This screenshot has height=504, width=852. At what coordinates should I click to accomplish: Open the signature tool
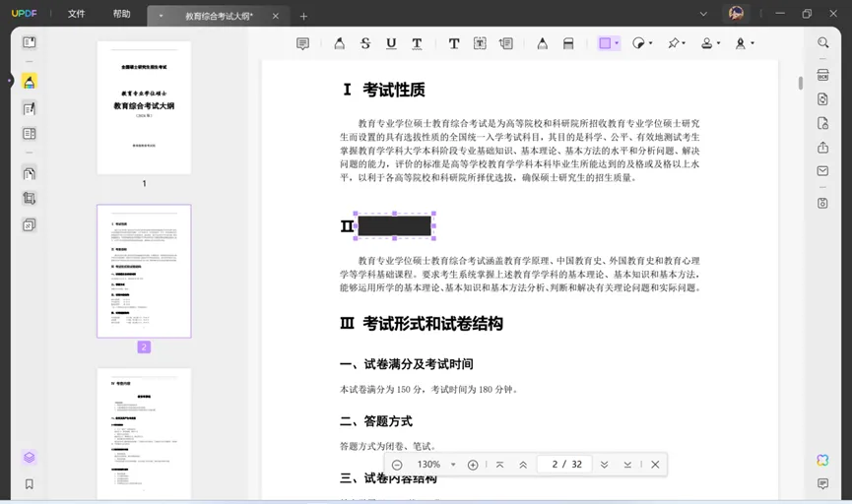(x=740, y=43)
